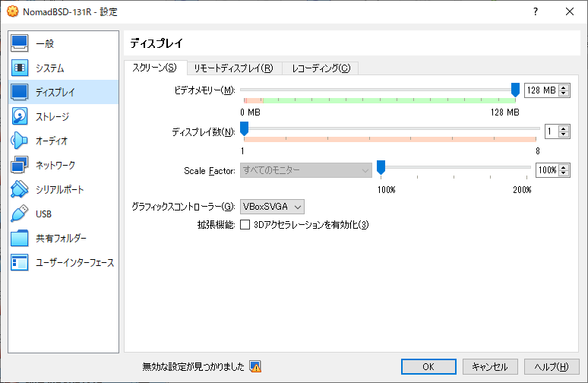Click the invalid settings warning icon
Screen dimensions: 588x383
coord(255,366)
